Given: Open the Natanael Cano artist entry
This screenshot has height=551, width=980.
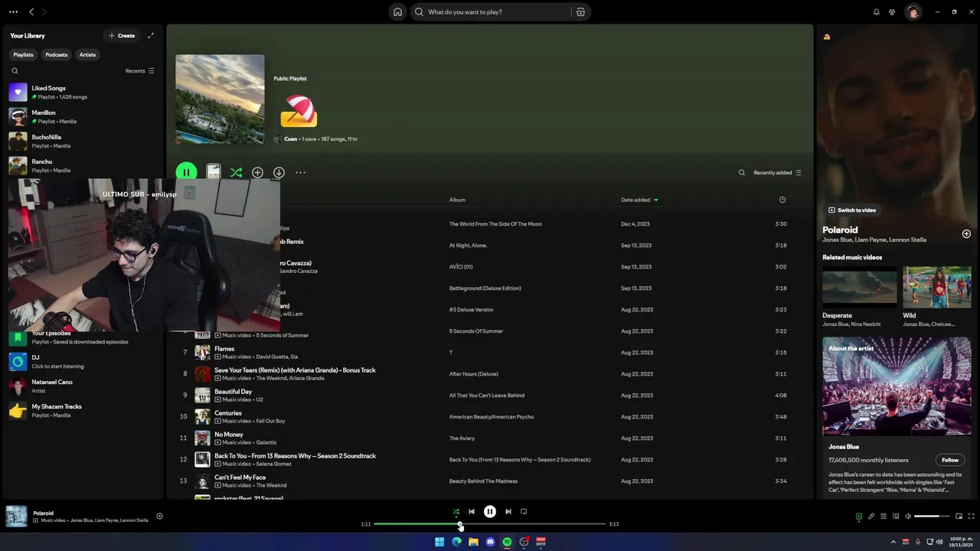Looking at the screenshot, I should 83,386.
